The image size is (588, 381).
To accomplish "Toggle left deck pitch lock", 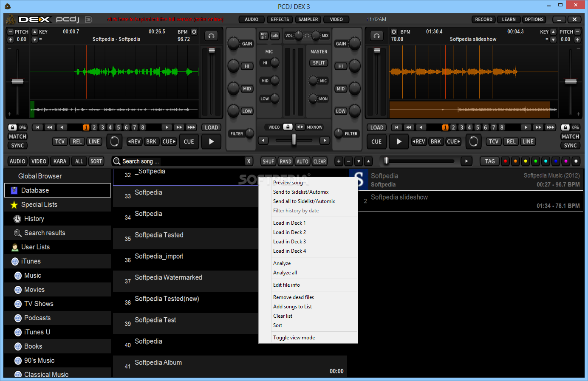I will (x=13, y=127).
